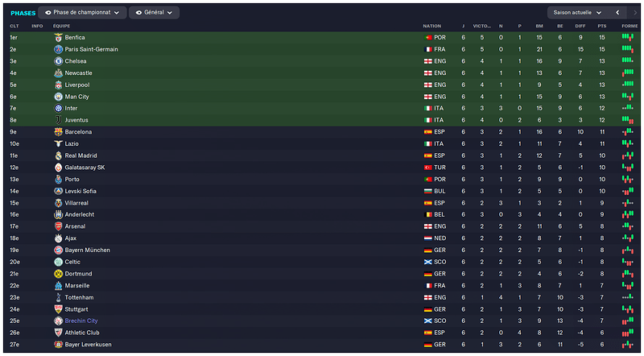This screenshot has width=644, height=356.
Task: Sort table by PTS column header
Action: point(601,26)
